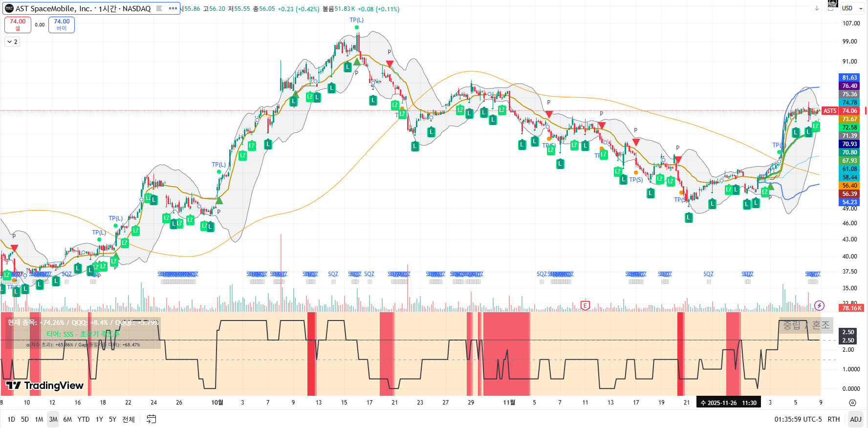868x428 pixels.
Task: Open the timezone menu showing UTC-5
Action: click(798, 419)
